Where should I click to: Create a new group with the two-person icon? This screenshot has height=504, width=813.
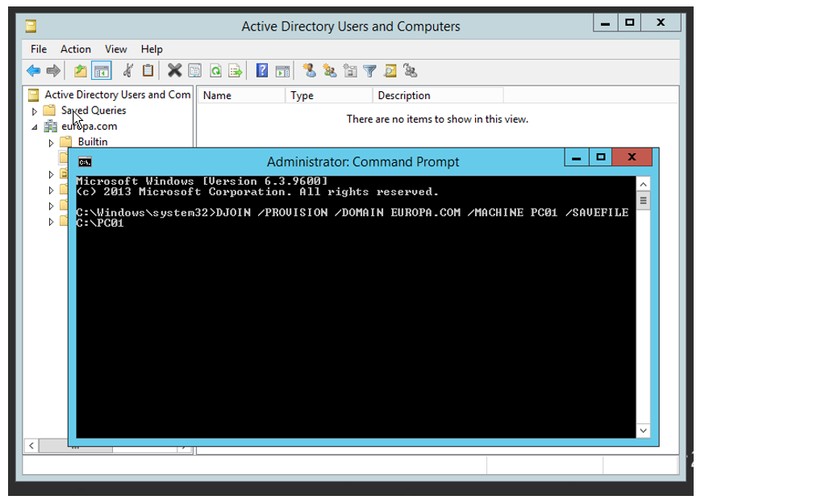pyautogui.click(x=329, y=70)
